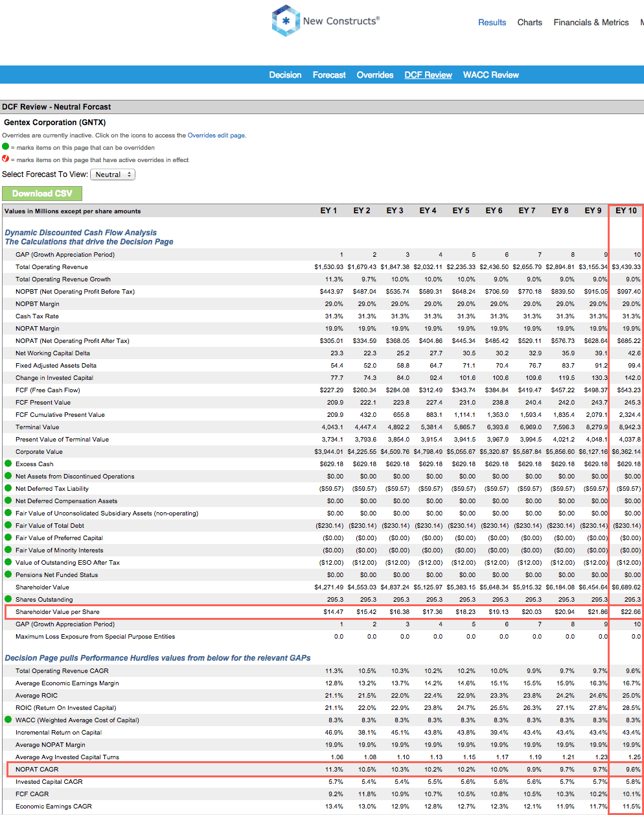Follow the Overrides edit page link
The height and width of the screenshot is (815, 644).
216,136
